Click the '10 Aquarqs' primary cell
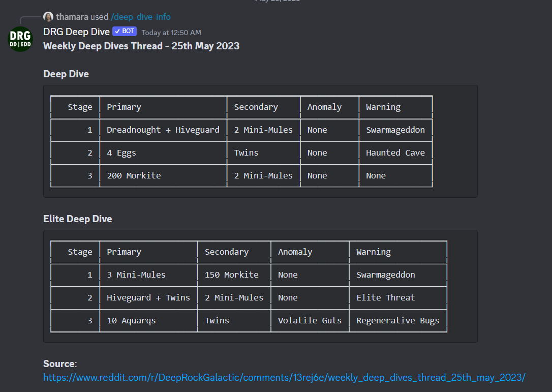552x392 pixels. click(x=131, y=321)
